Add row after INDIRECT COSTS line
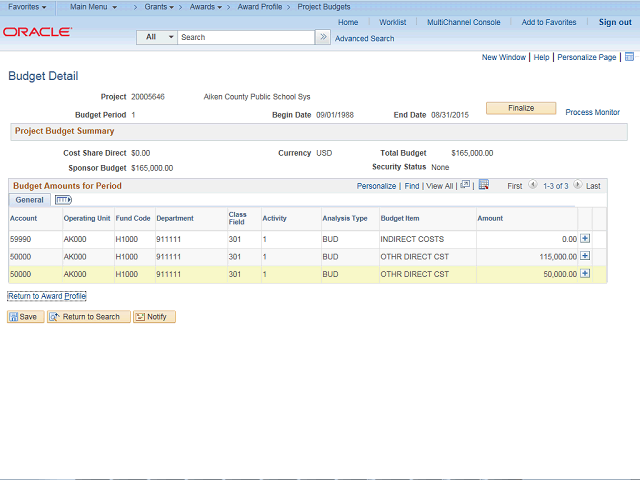Viewport: 640px width, 480px height. click(x=585, y=239)
